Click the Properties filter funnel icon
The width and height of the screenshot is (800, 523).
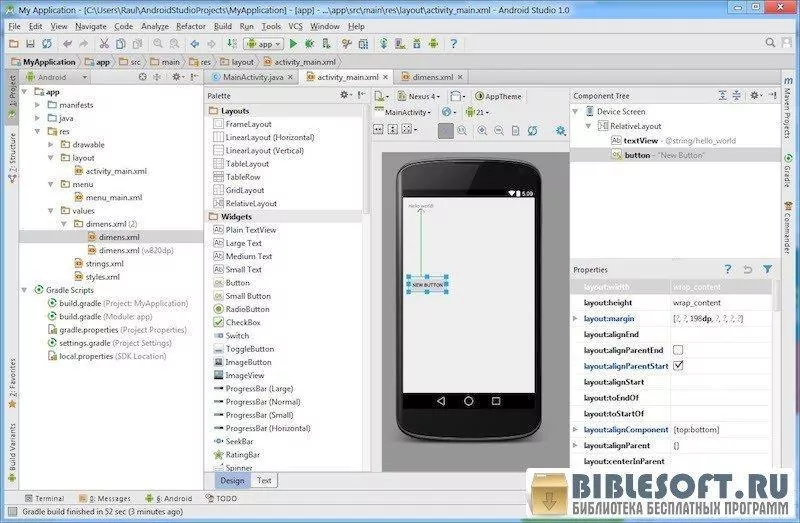[767, 269]
